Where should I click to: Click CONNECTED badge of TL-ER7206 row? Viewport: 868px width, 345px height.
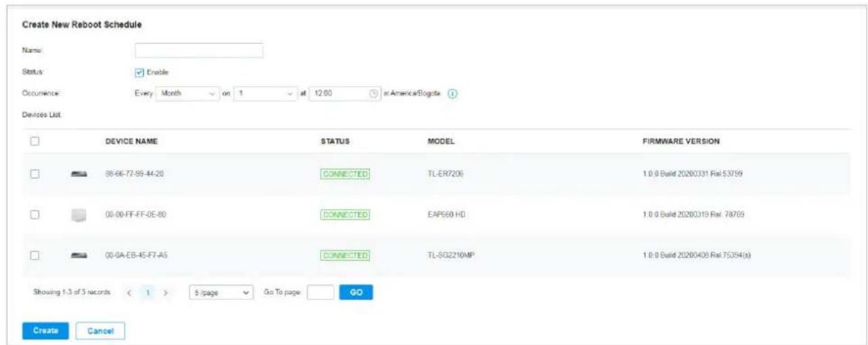(x=345, y=174)
